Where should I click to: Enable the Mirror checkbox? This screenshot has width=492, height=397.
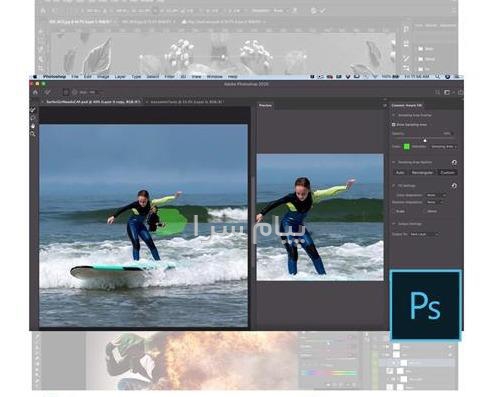[425, 211]
